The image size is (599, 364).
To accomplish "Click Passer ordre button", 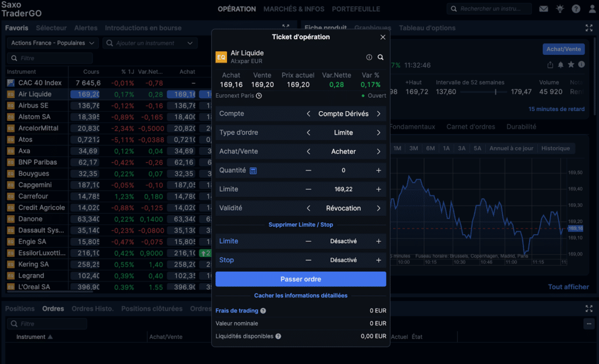I will click(301, 279).
